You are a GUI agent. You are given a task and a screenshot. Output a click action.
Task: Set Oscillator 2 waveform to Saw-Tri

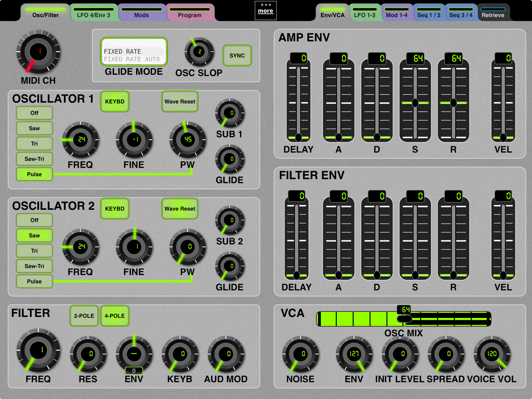pyautogui.click(x=34, y=266)
